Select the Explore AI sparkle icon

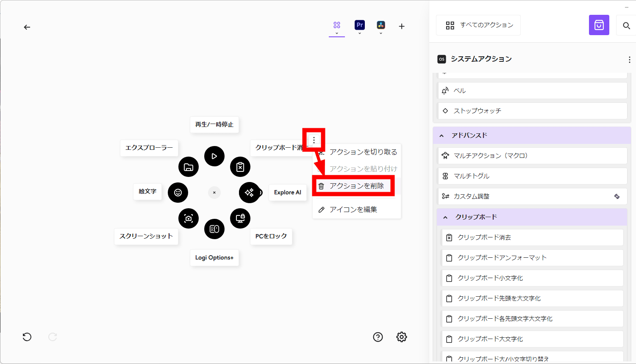(250, 193)
